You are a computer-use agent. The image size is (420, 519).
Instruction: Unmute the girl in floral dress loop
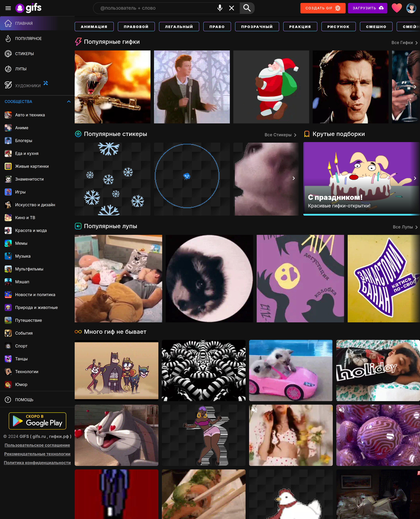click(254, 410)
